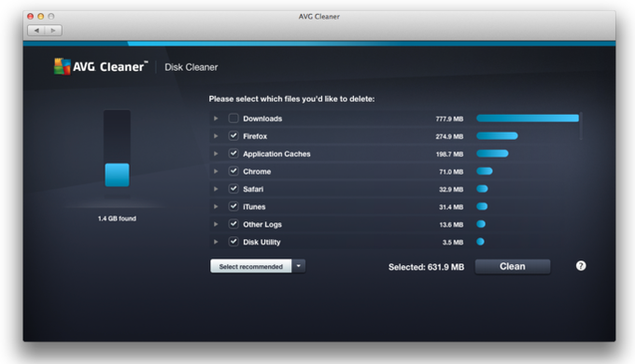This screenshot has width=635, height=364.
Task: Expand the Chrome row disclosure triangle
Action: tap(216, 172)
